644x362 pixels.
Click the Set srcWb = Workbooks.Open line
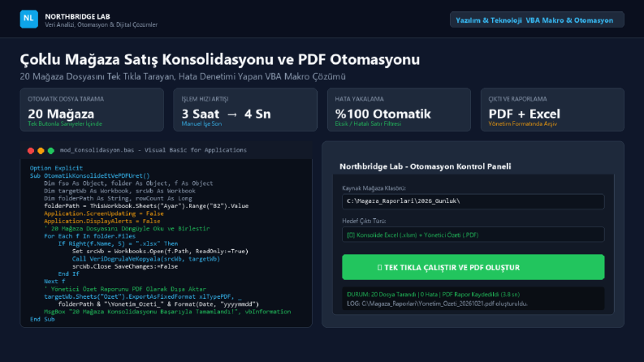[x=160, y=251]
